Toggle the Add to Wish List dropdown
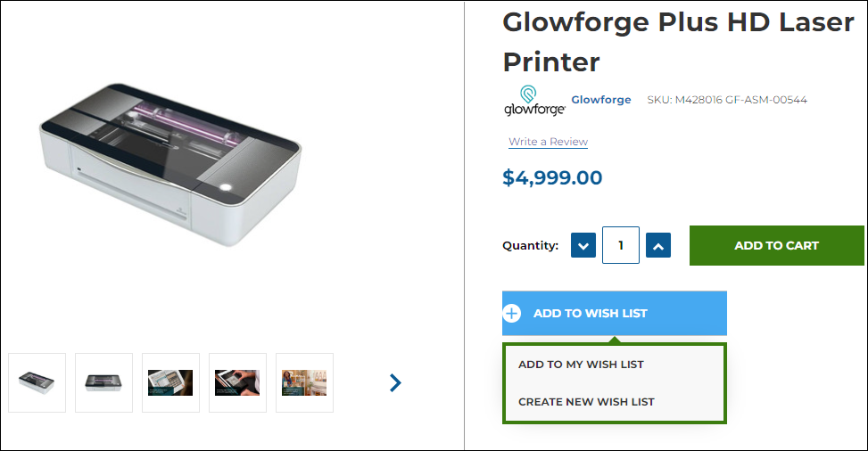The height and width of the screenshot is (451, 868). point(614,313)
